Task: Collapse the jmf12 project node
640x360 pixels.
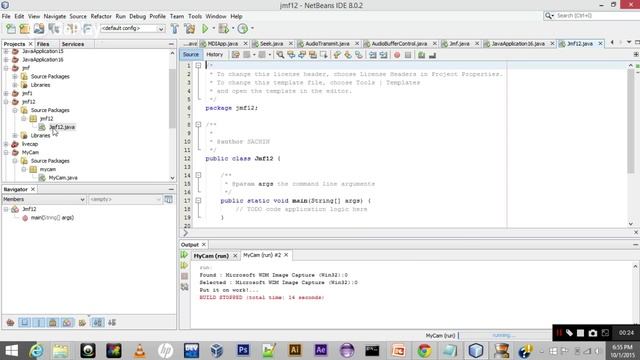Action: (x=6, y=102)
